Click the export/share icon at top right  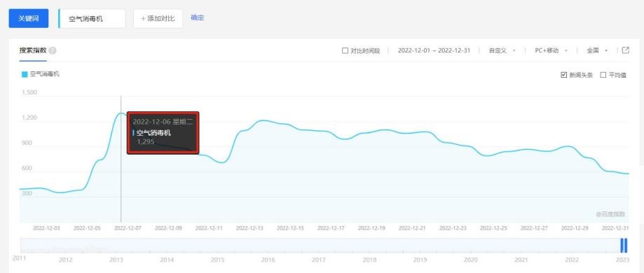pos(626,50)
